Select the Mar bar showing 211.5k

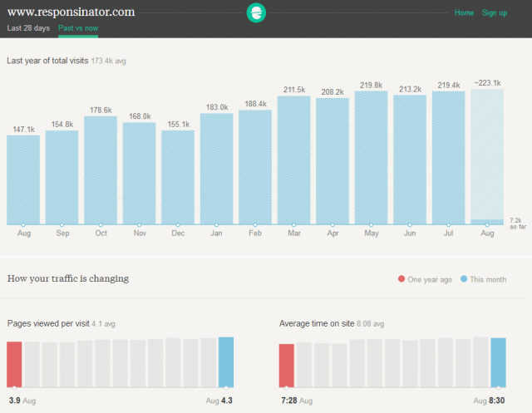click(293, 160)
